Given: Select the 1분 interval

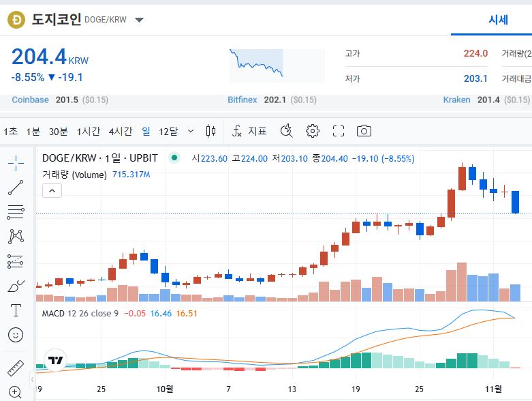Looking at the screenshot, I should pos(33,132).
